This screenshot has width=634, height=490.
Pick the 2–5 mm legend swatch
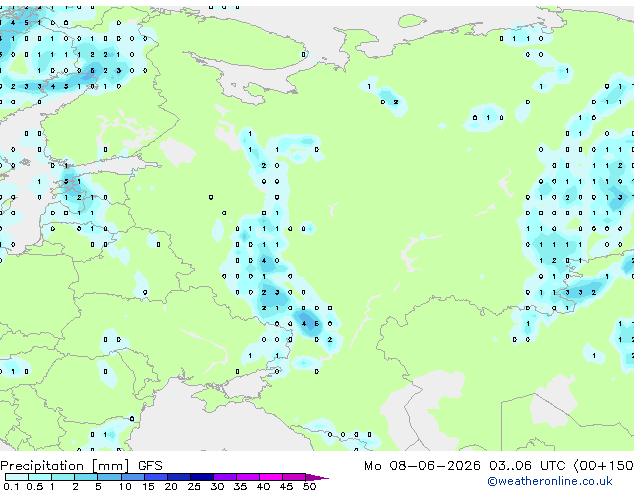(x=86, y=477)
